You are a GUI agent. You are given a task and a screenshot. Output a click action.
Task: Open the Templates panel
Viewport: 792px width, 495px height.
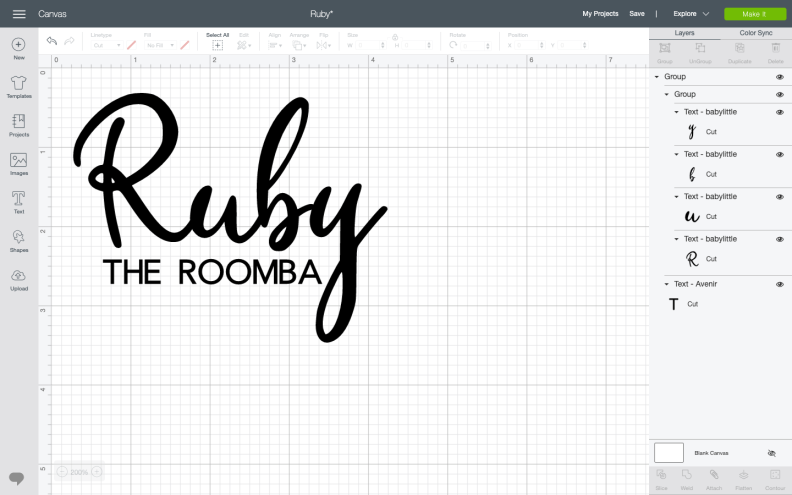click(19, 87)
